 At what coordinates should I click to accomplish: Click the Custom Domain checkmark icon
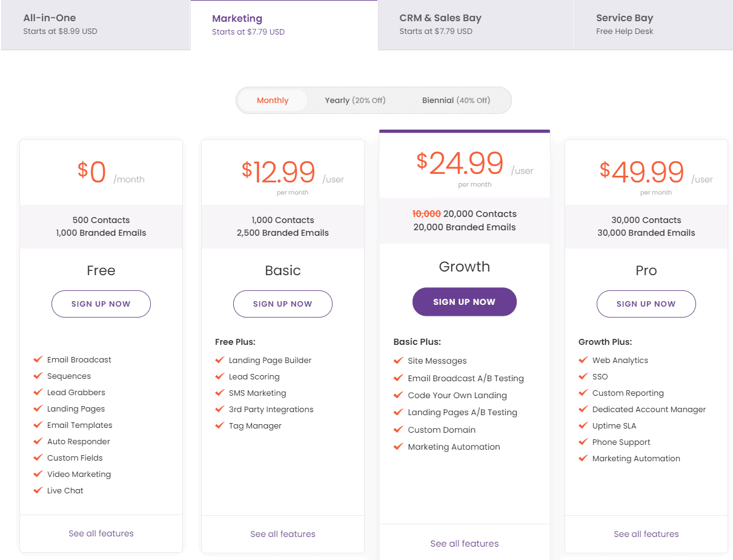coord(399,430)
